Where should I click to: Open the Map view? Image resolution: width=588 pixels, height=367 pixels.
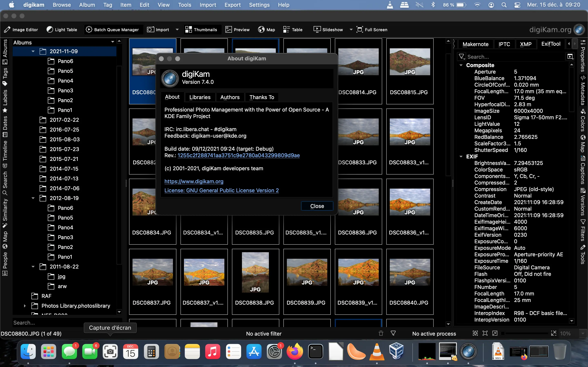(x=266, y=29)
